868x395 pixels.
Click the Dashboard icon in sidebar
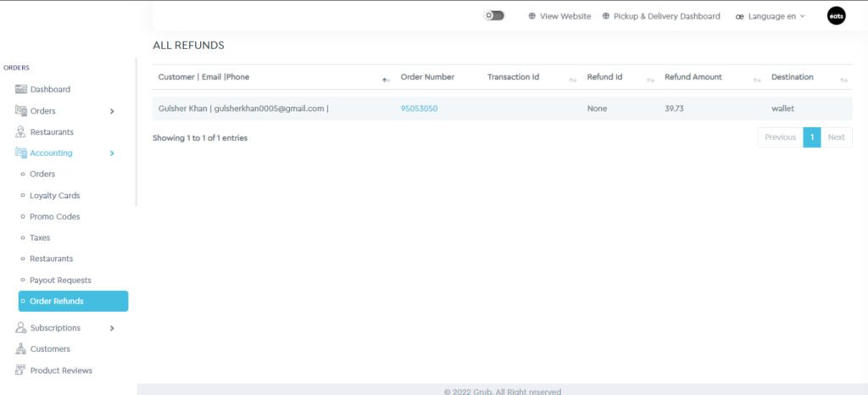(x=21, y=89)
